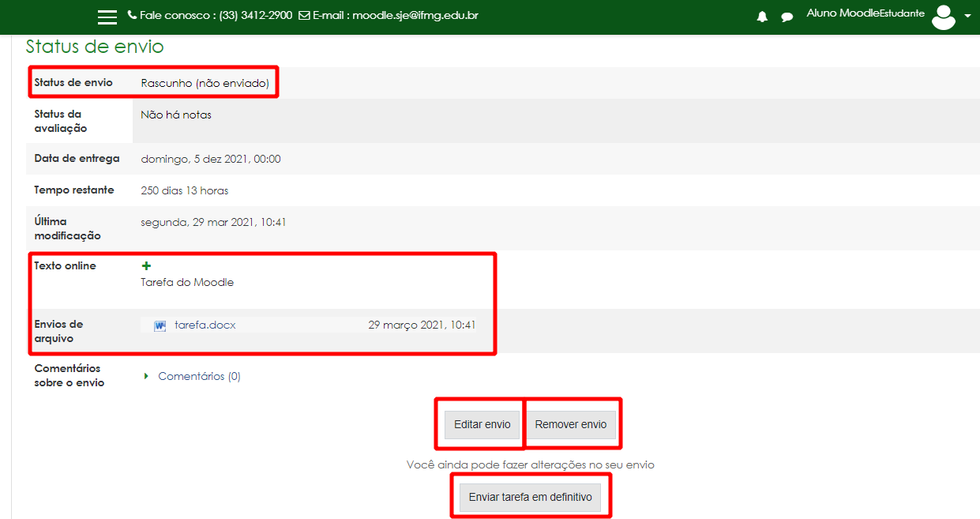This screenshot has width=980, height=519.
Task: Click the Word document icon for tarefa.docx
Action: pyautogui.click(x=160, y=325)
